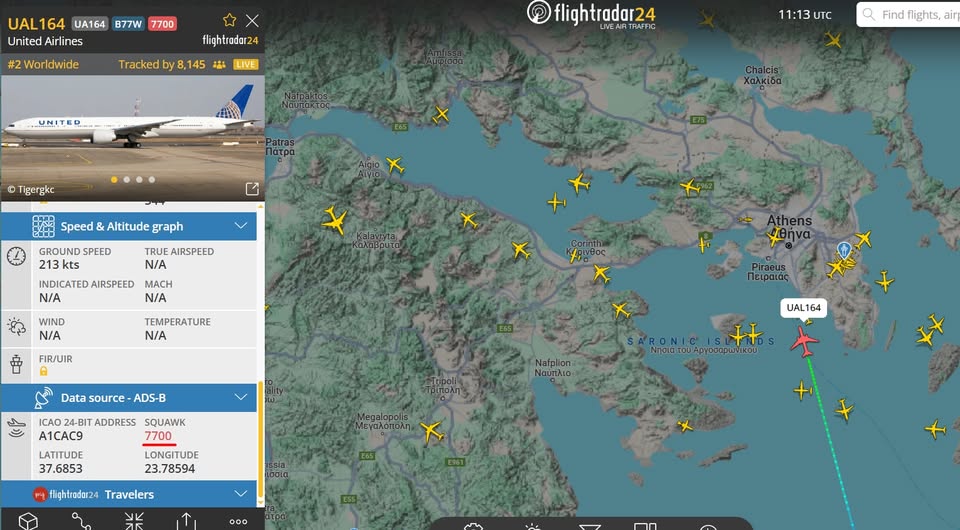Viewport: 960px width, 530px height.
Task: Click the yellow FIR/UIR lock icon
Action: pos(43,371)
